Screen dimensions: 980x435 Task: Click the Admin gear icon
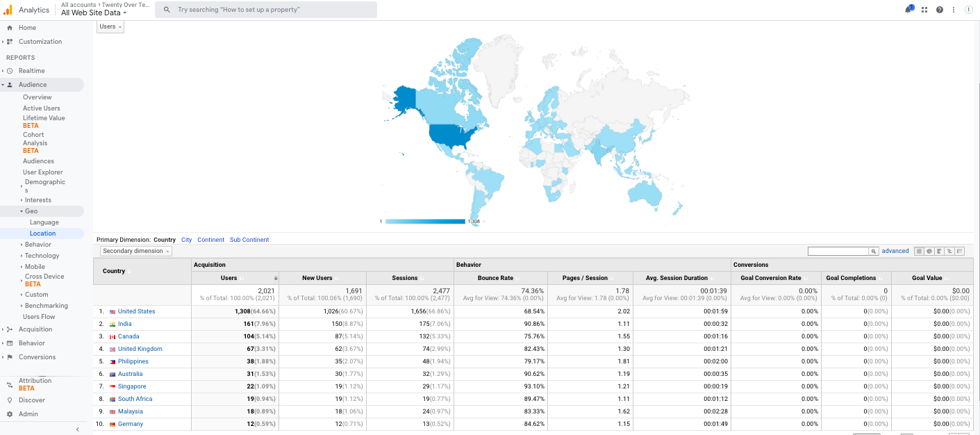pos(10,414)
